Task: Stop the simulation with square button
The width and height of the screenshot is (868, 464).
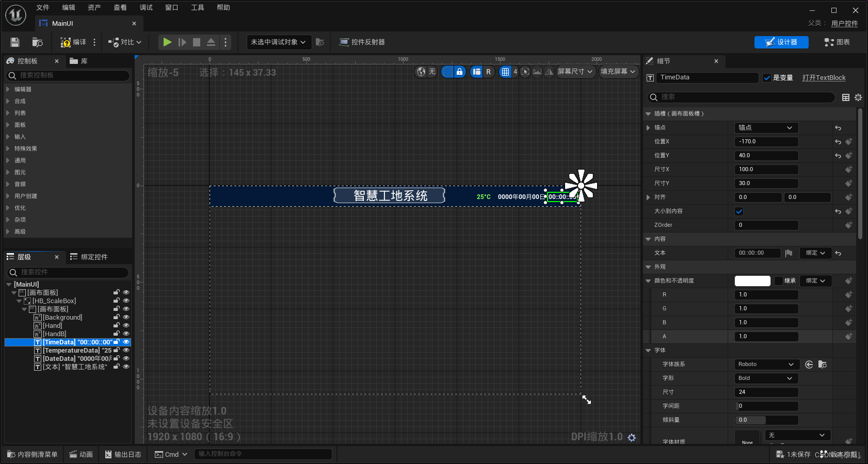Action: pos(197,42)
